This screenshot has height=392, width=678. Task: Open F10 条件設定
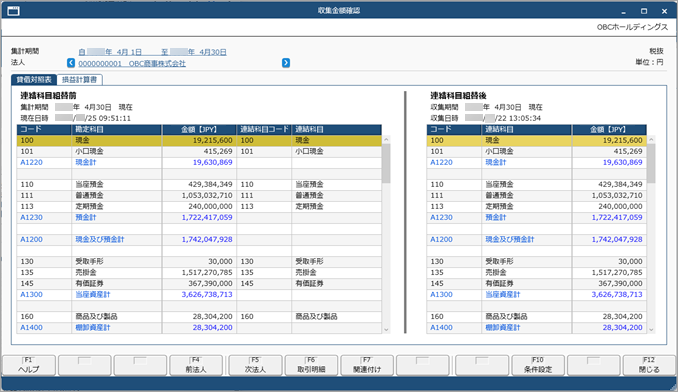538,365
